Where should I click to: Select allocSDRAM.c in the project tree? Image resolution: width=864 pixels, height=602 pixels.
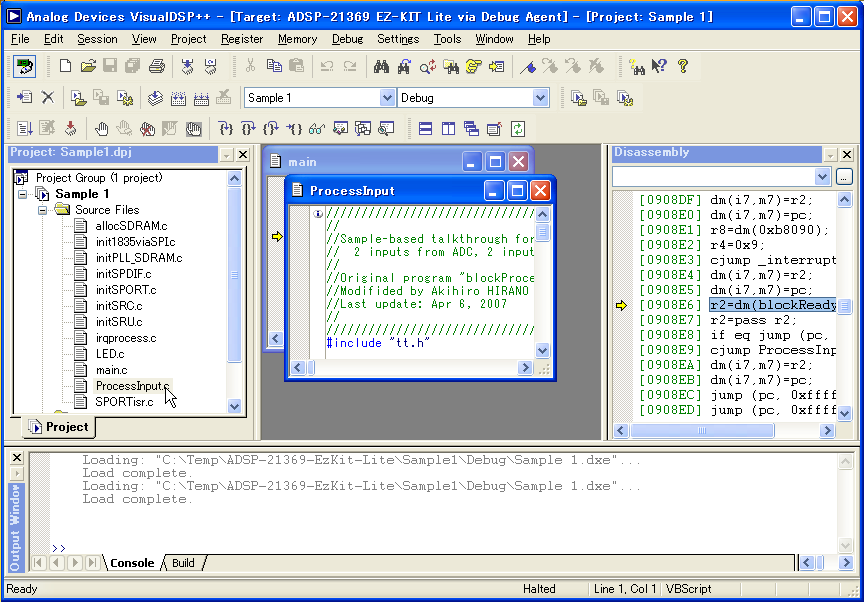click(x=131, y=226)
